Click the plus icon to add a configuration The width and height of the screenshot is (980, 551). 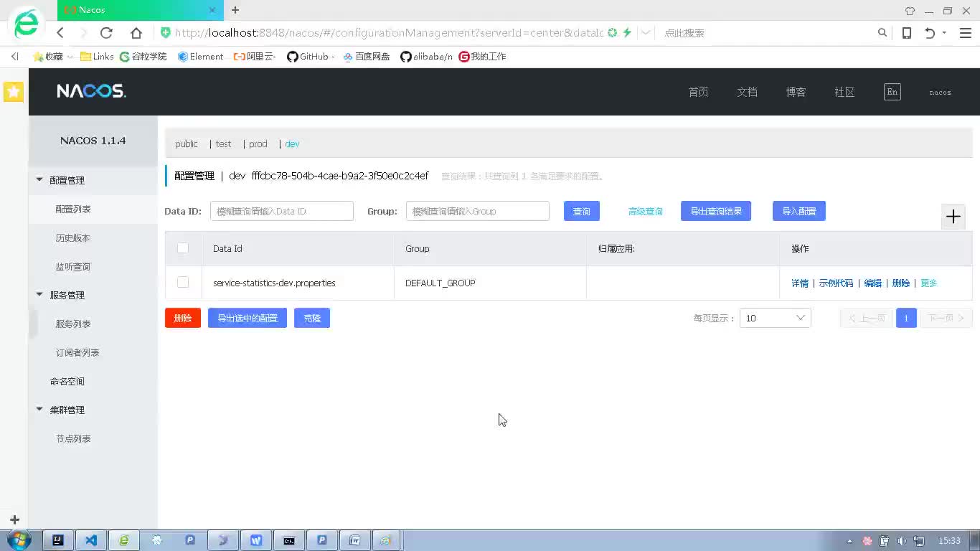[x=953, y=216]
